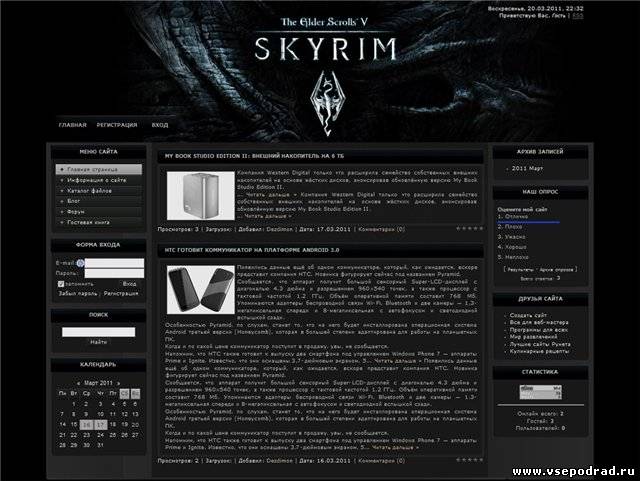Click the HTC smartphones thumbnail
This screenshot has height=481, width=640.
pyautogui.click(x=201, y=289)
